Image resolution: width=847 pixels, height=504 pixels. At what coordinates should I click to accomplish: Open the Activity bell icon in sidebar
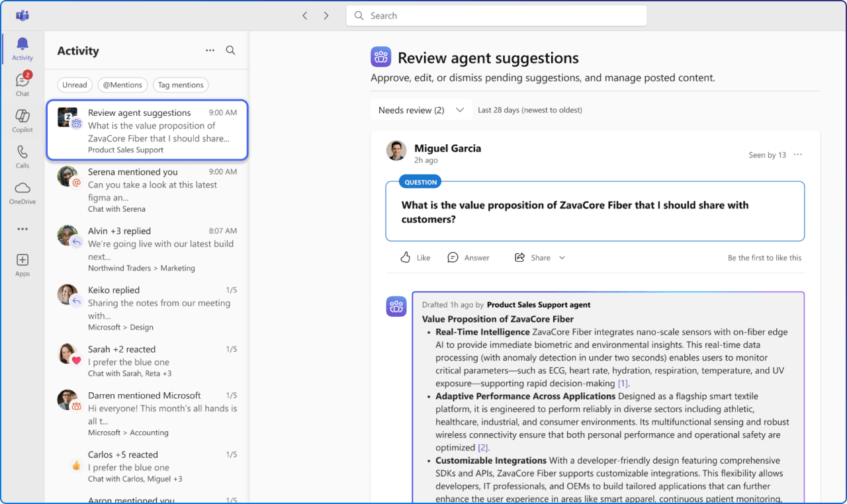[22, 49]
